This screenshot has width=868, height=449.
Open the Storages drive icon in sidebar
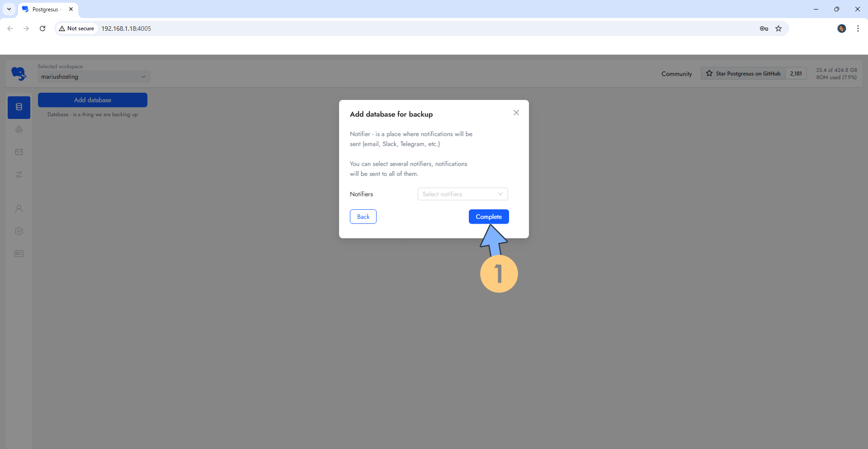point(19,129)
